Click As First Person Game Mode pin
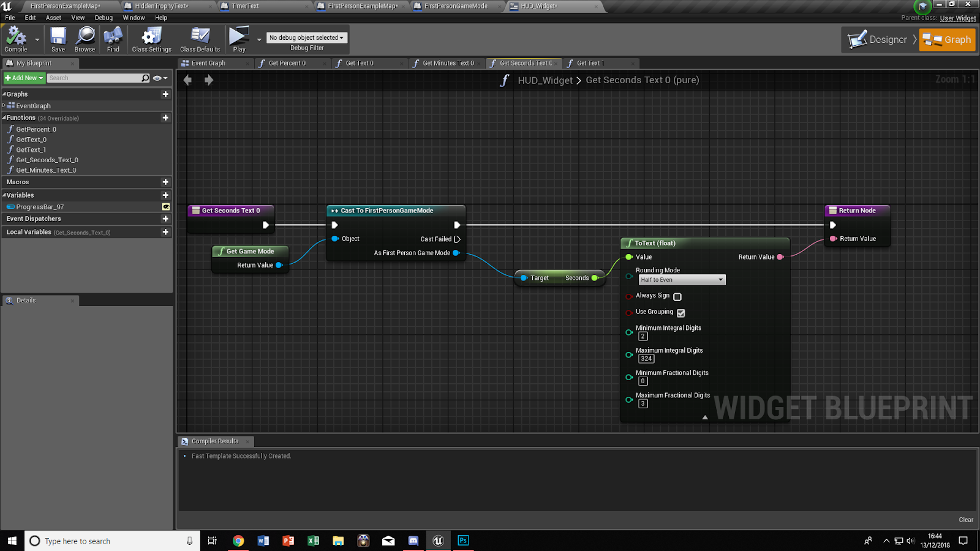Screen dimensions: 980x551 point(456,253)
